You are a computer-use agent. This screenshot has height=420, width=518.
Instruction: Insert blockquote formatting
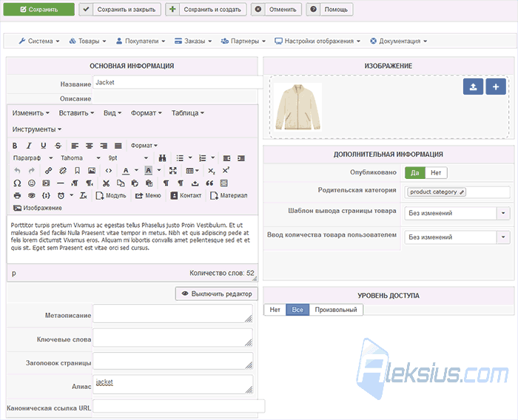point(209,183)
